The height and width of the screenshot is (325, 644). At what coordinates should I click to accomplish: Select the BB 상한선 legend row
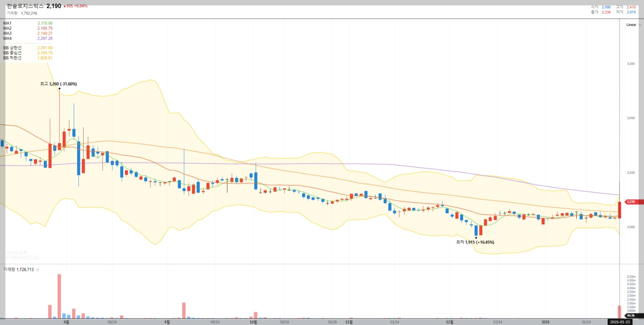[28, 48]
